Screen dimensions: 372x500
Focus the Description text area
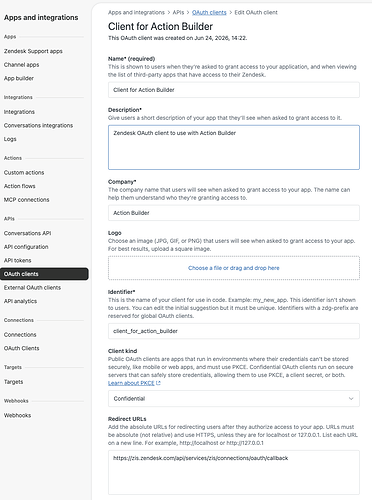pyautogui.click(x=234, y=147)
